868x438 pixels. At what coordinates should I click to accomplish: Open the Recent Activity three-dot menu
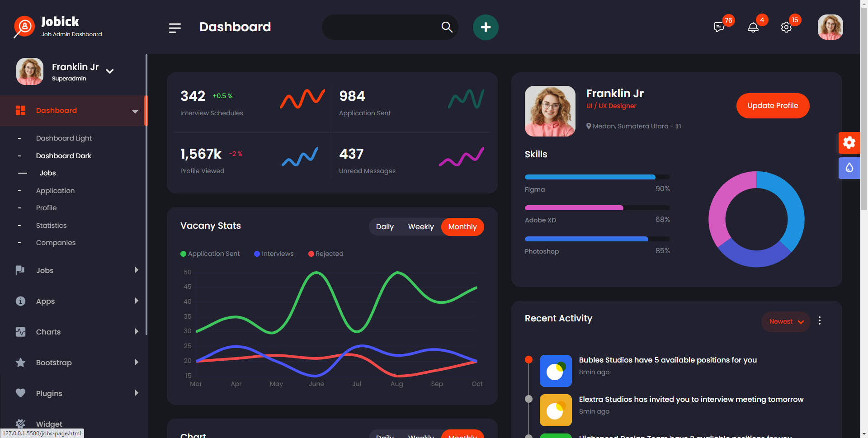[820, 321]
